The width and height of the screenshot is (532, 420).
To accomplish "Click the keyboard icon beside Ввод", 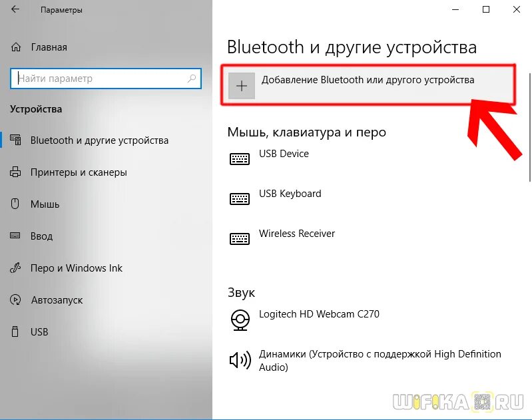I will click(15, 236).
